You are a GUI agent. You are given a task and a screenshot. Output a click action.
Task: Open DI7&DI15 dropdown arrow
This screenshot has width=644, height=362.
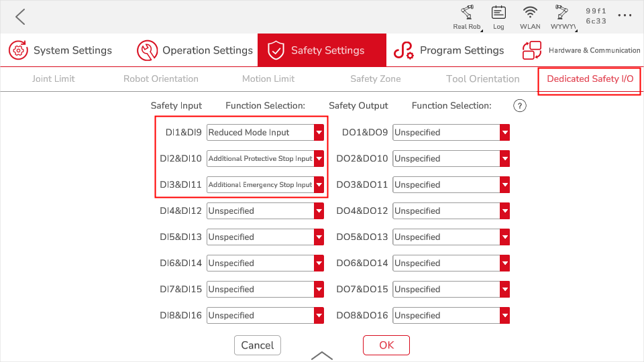[319, 290]
